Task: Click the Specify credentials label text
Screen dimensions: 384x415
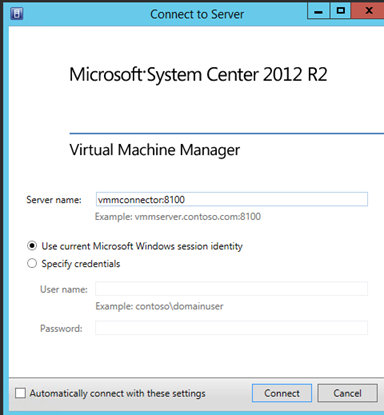Action: [x=81, y=264]
